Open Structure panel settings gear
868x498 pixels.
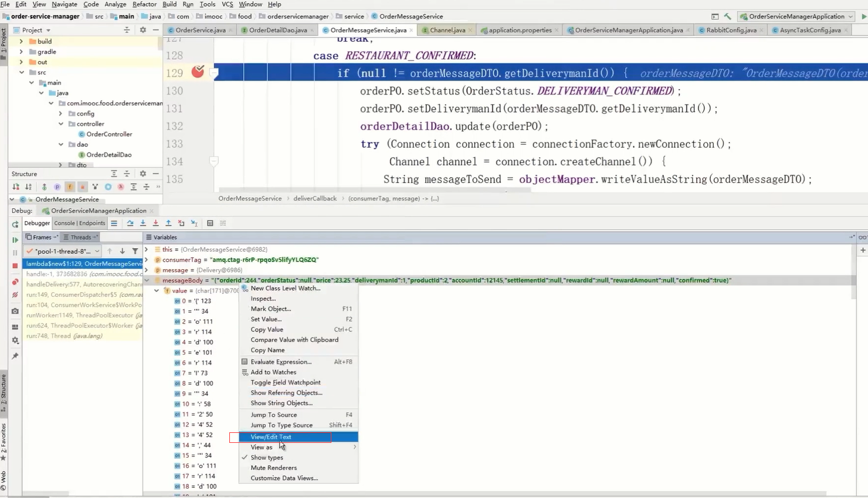point(143,174)
